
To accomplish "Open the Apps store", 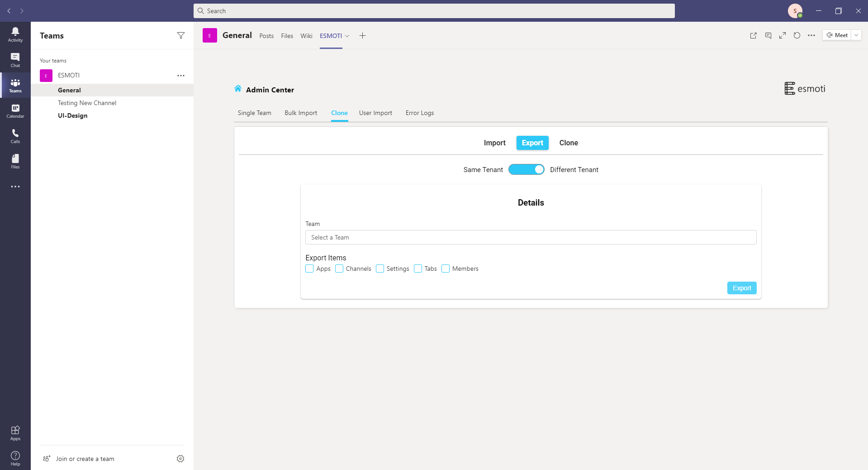I will coord(15,433).
